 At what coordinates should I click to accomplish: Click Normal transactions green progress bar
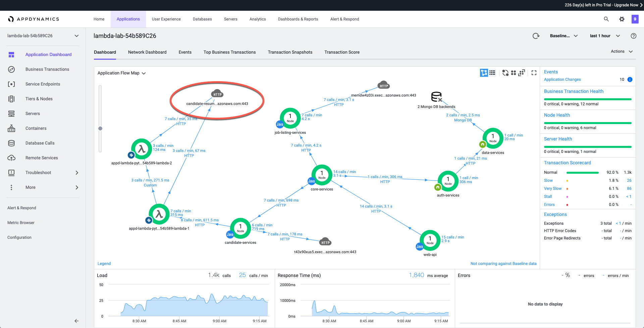583,173
